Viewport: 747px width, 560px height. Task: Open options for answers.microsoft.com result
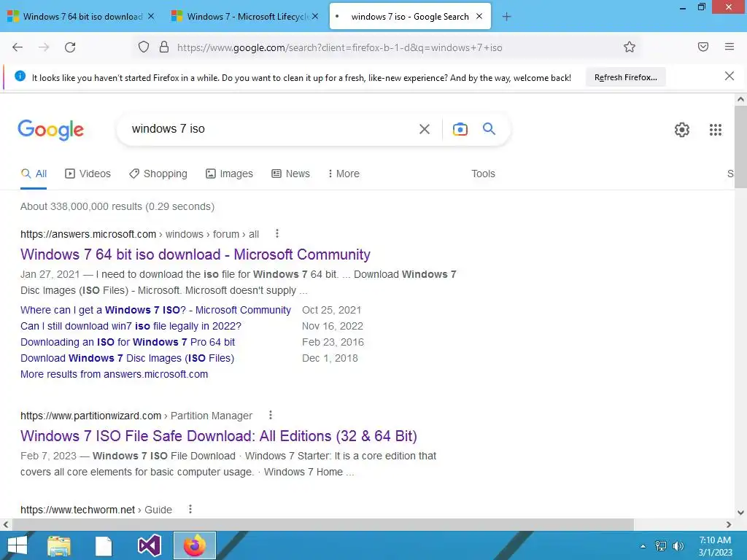[x=276, y=234]
